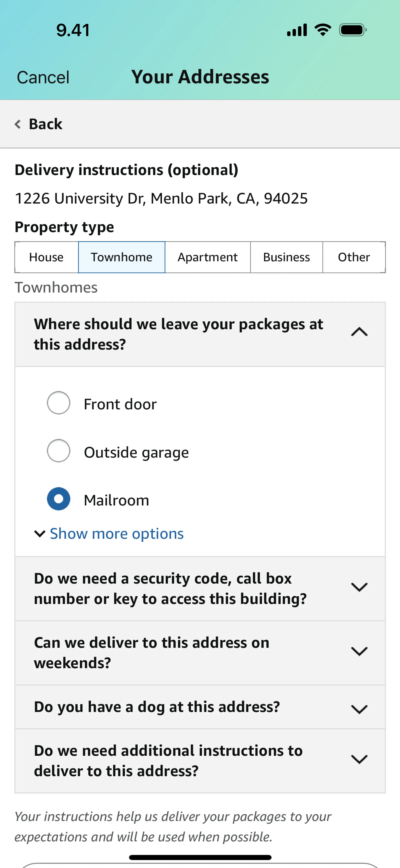
Task: Choose the House property type tab
Action: click(46, 257)
